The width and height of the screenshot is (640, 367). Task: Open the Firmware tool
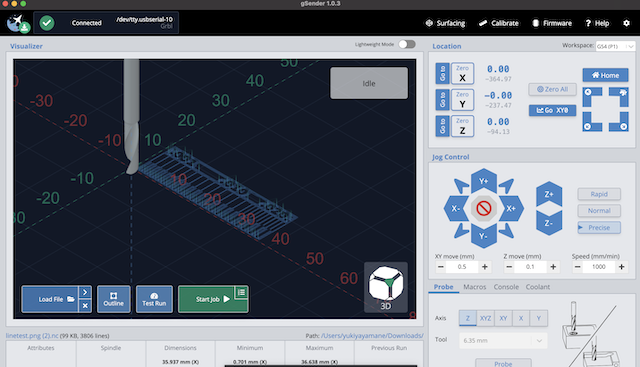[552, 23]
